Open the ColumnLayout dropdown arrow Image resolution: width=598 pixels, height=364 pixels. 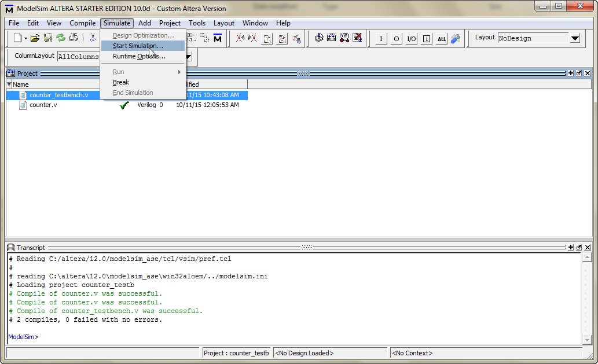[x=188, y=56]
